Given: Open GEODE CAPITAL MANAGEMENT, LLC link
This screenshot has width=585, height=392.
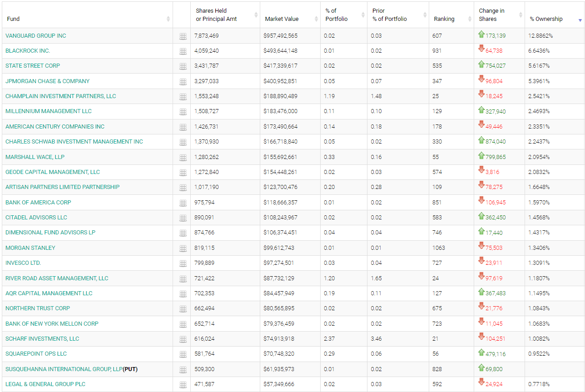Looking at the screenshot, I should pos(53,172).
